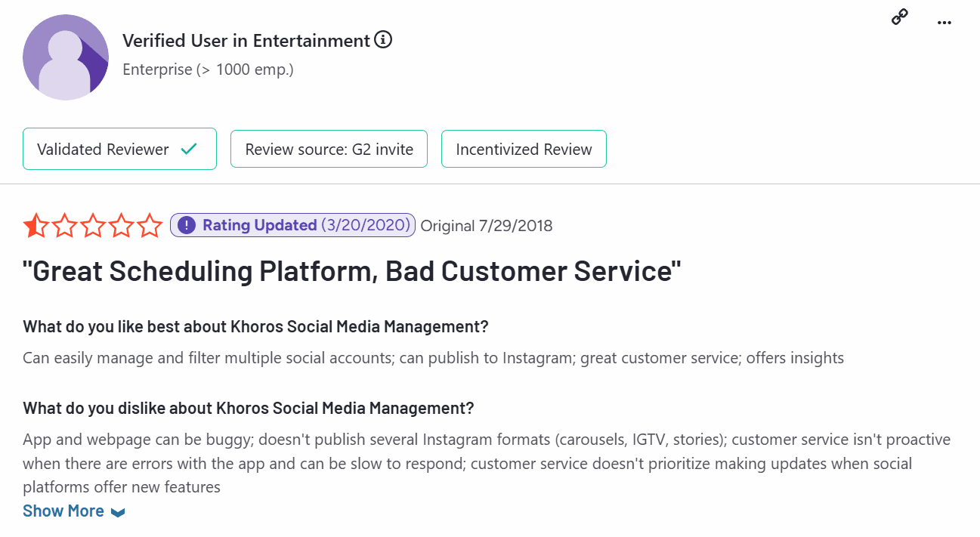Screen dimensions: 980x537
Task: Select the Validated Reviewer badge
Action: pos(119,148)
